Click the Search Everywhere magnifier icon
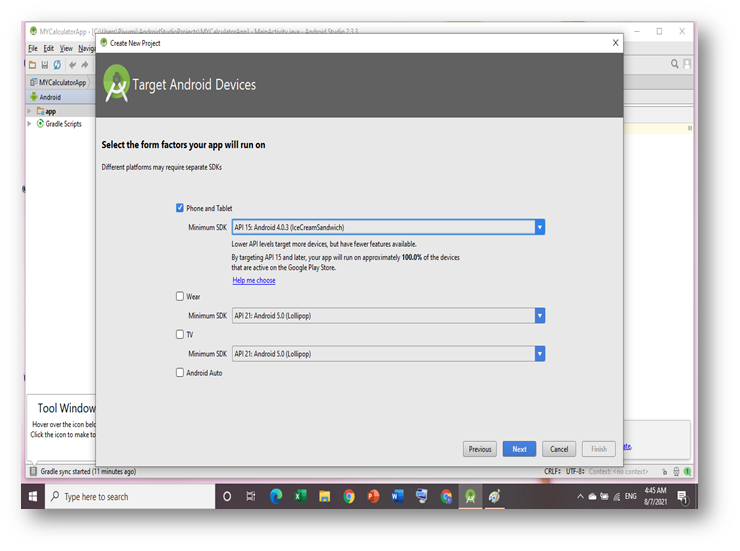The height and width of the screenshot is (551, 740). point(674,64)
